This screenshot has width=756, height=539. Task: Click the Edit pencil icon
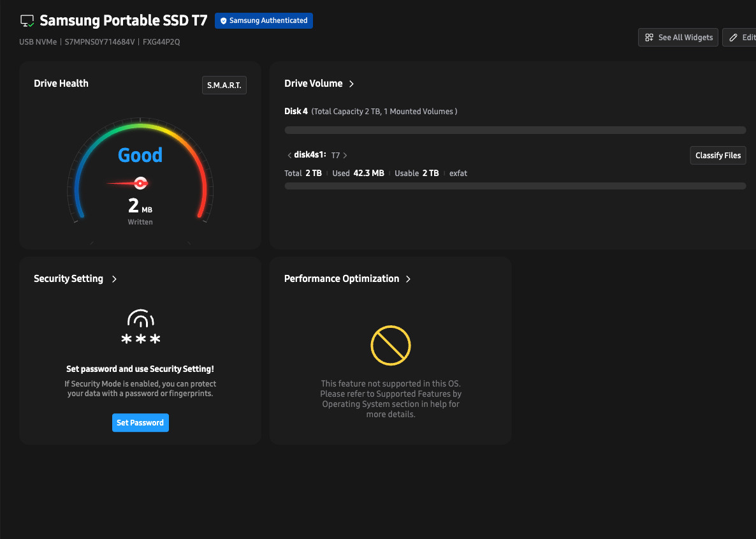tap(733, 37)
